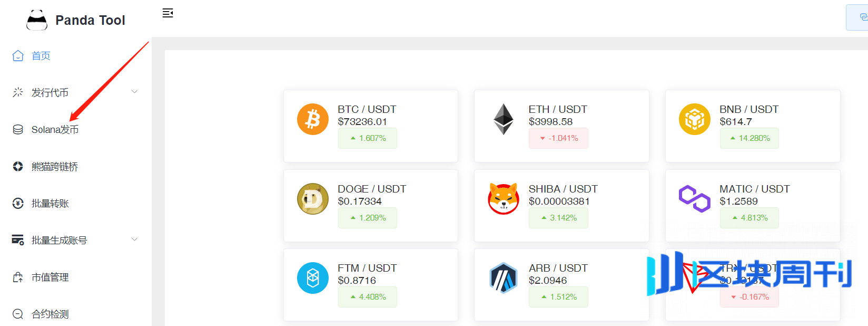The height and width of the screenshot is (326, 868).
Task: Click the BNB coin icon
Action: pos(695,119)
